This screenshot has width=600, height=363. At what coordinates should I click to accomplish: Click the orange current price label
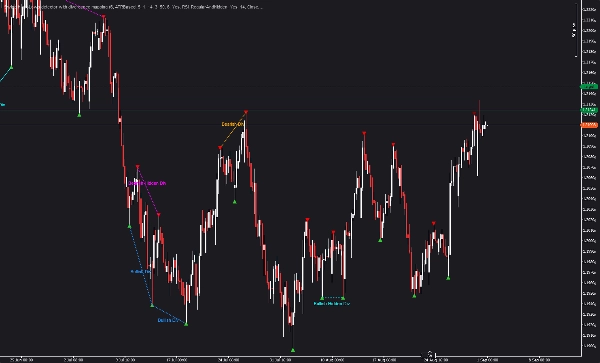(589, 125)
